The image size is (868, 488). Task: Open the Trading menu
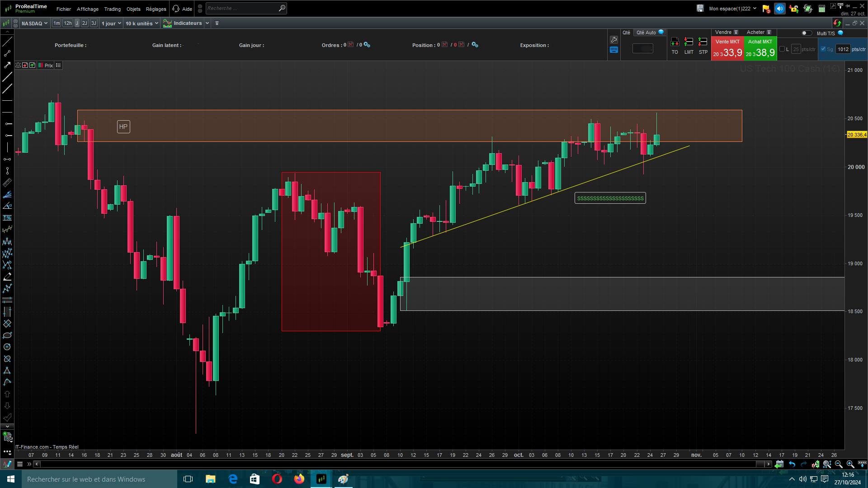112,9
